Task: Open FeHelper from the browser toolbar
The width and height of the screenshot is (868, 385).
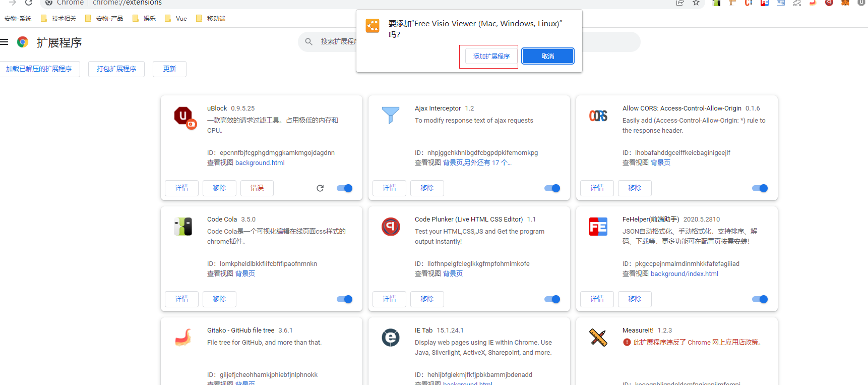Action: coord(765,3)
